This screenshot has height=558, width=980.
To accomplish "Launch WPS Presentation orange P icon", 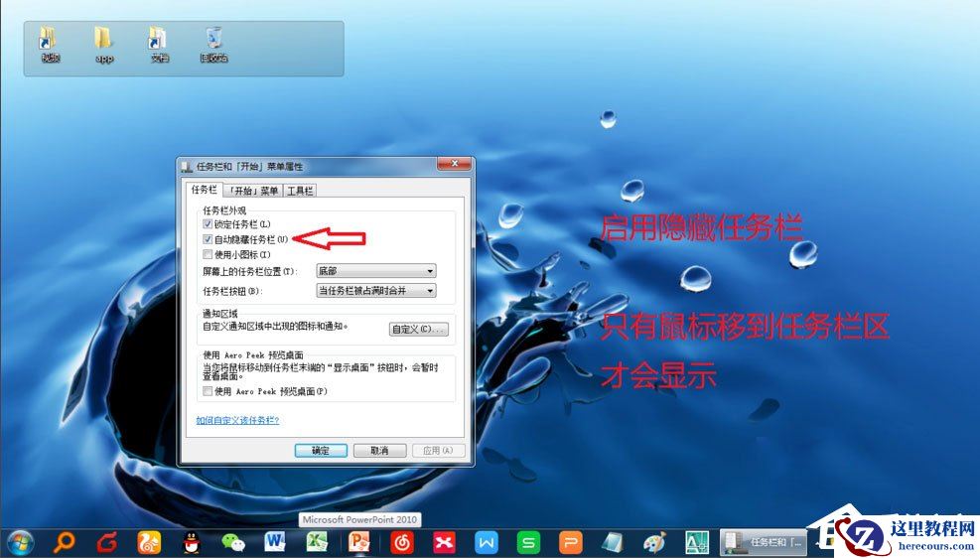I will [x=571, y=542].
